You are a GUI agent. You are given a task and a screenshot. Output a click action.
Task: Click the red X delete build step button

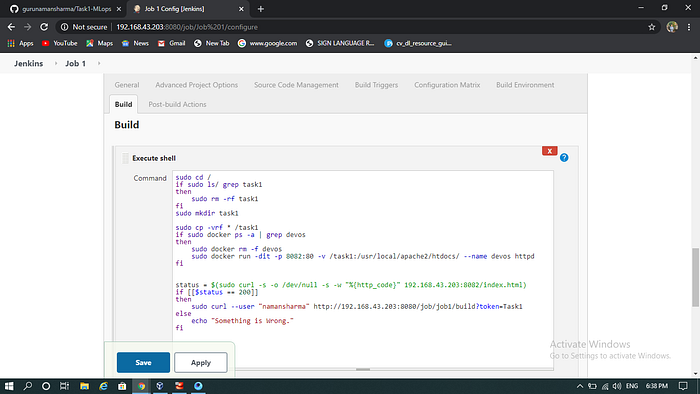point(550,151)
